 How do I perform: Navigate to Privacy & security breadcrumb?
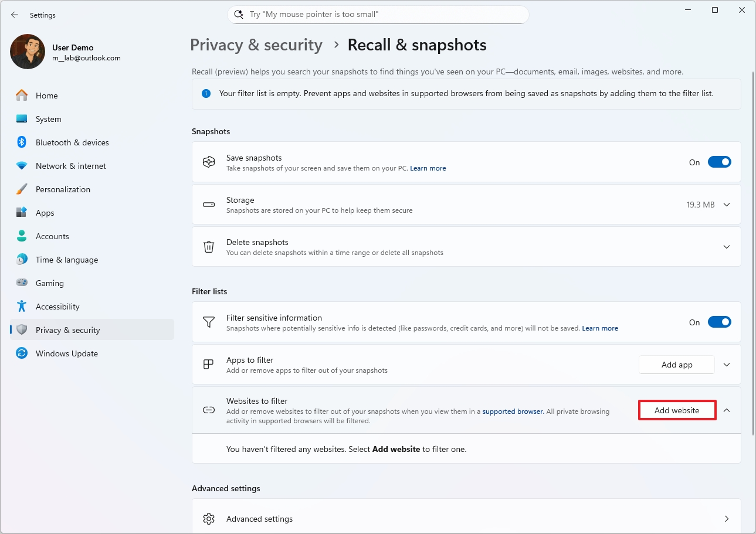point(256,45)
